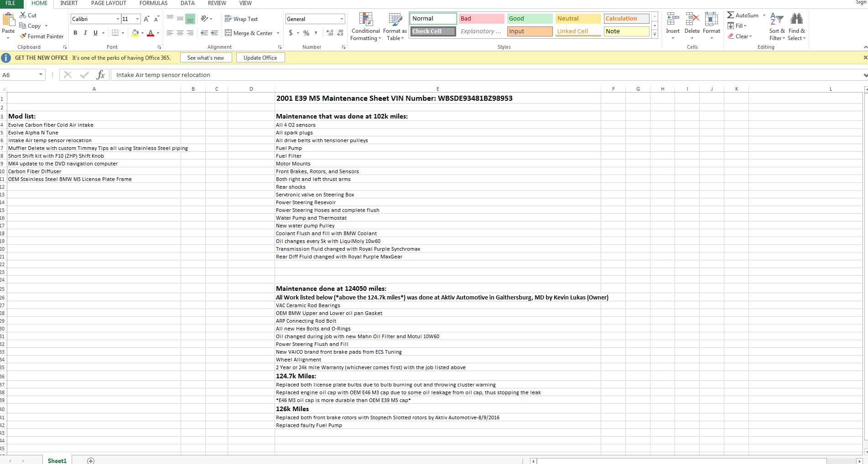Apply percent style format
This screenshot has height=464, width=868.
coord(307,33)
